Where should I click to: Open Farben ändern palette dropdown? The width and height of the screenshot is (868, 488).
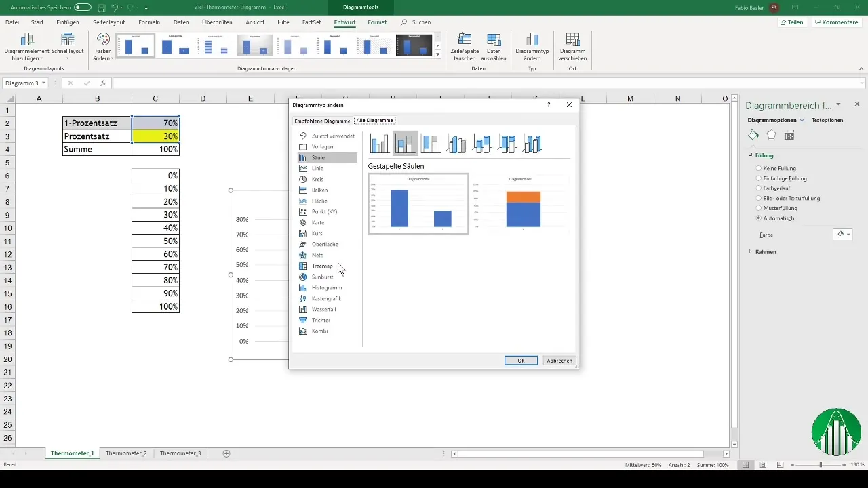click(x=103, y=47)
